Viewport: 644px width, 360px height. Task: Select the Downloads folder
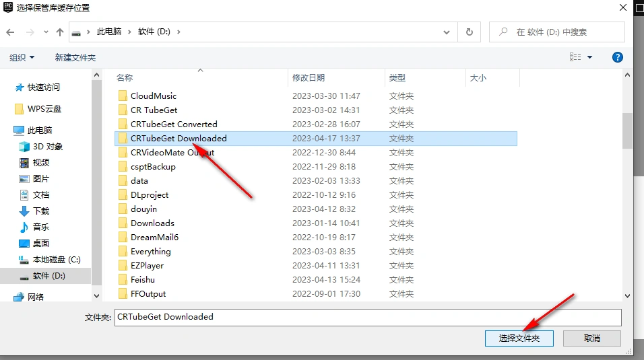[x=152, y=223]
